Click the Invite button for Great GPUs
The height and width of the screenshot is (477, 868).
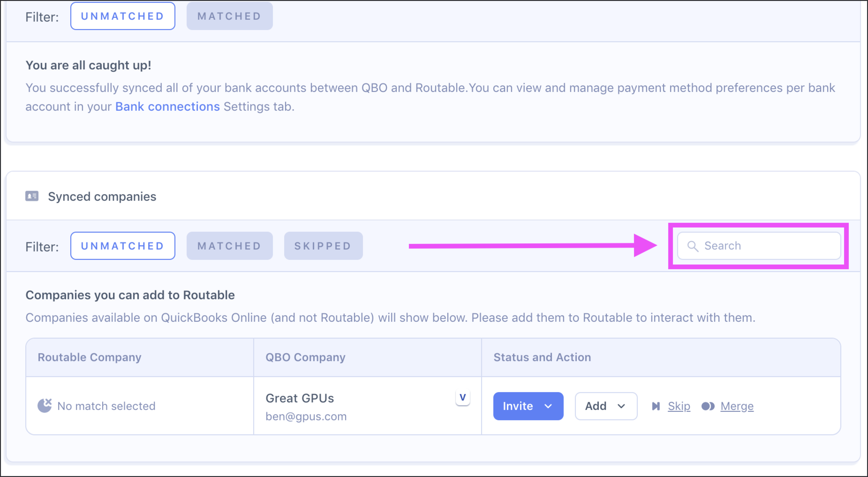pos(528,406)
